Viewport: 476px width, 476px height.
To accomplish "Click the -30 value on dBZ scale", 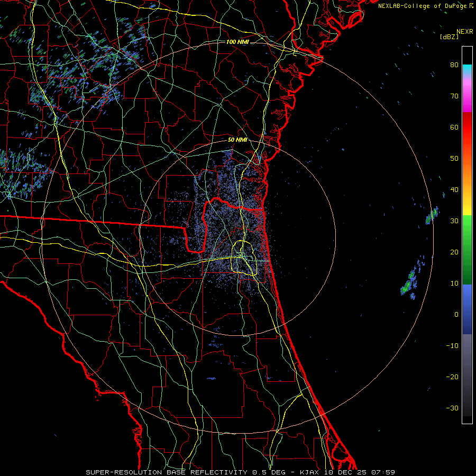I will pos(452,408).
